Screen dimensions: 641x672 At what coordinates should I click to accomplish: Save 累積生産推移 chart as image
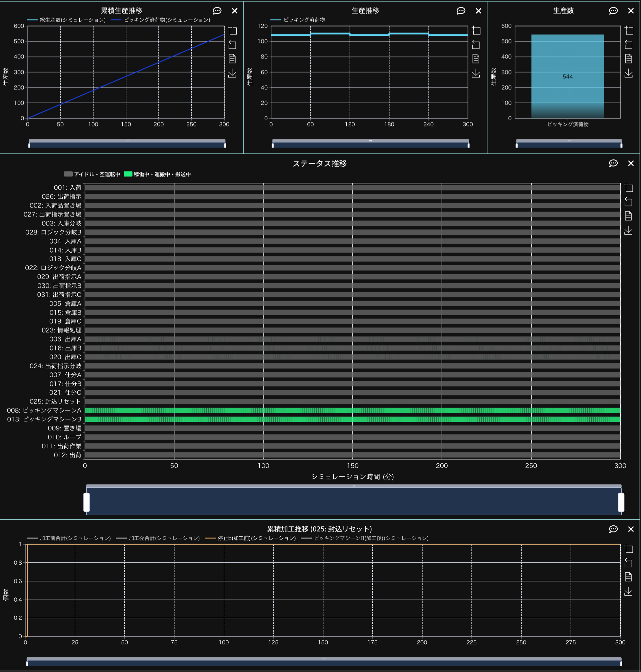232,73
